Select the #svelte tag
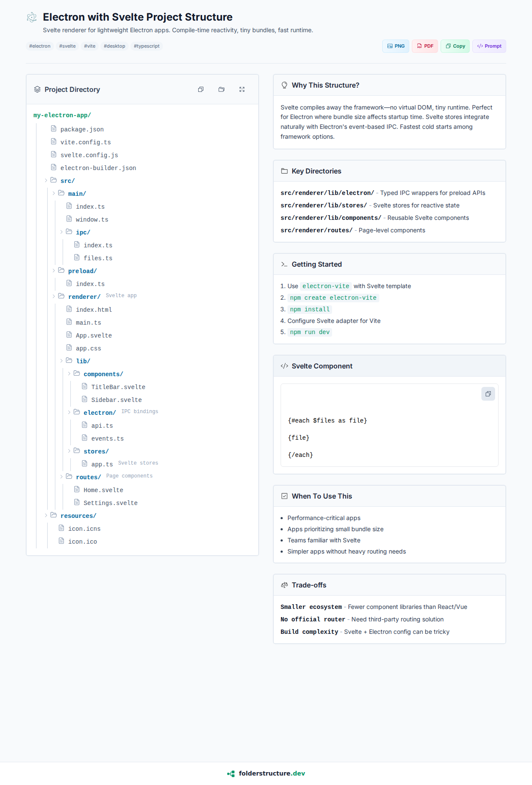The height and width of the screenshot is (785, 532). tap(67, 46)
